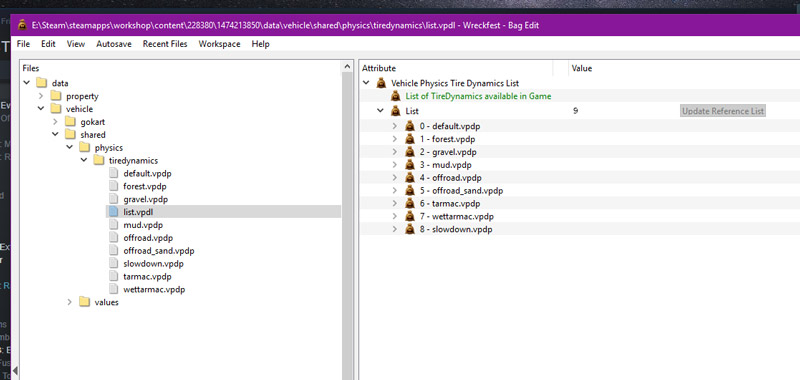
Task: Expand the property folder
Action: pos(41,96)
